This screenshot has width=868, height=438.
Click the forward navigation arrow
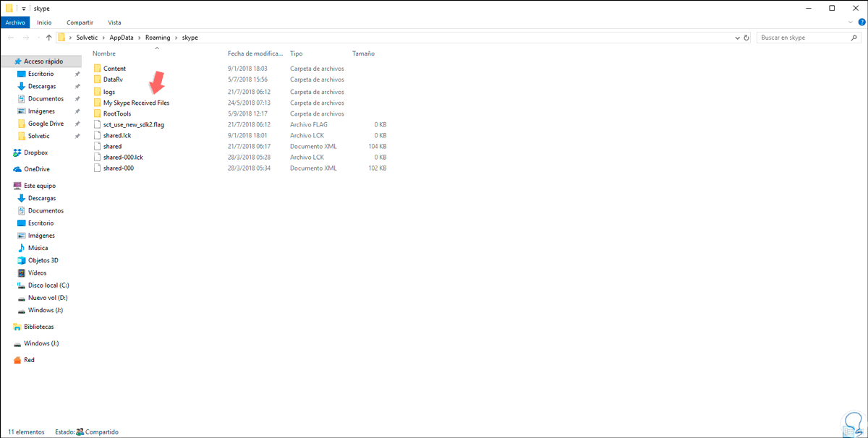click(x=25, y=38)
